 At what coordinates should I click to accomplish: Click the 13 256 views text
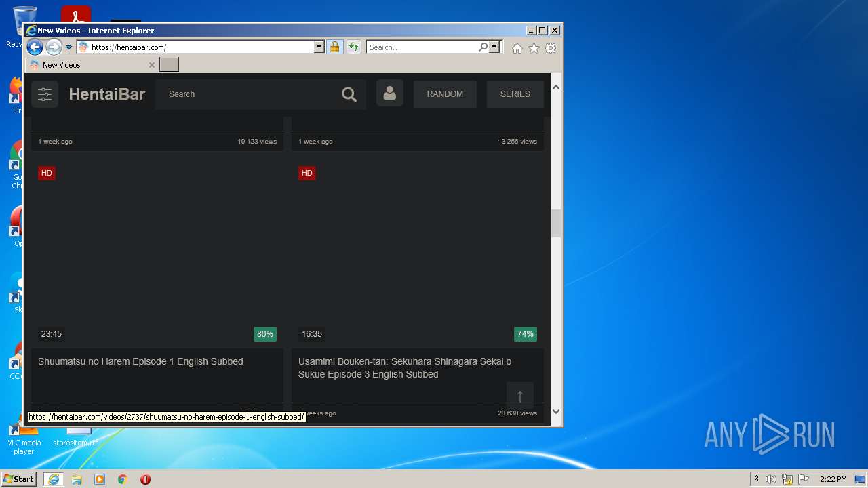pyautogui.click(x=517, y=142)
